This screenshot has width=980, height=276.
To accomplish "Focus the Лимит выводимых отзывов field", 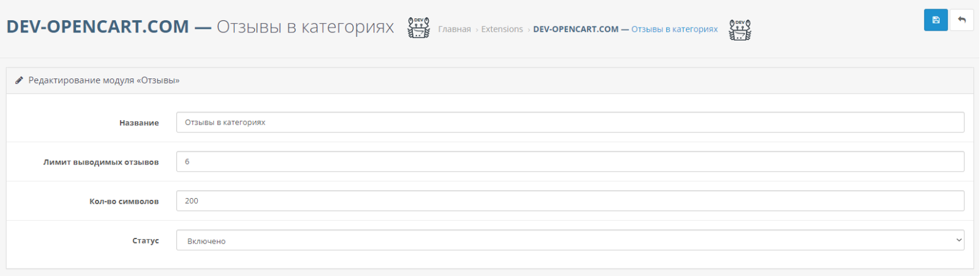I will pos(570,161).
